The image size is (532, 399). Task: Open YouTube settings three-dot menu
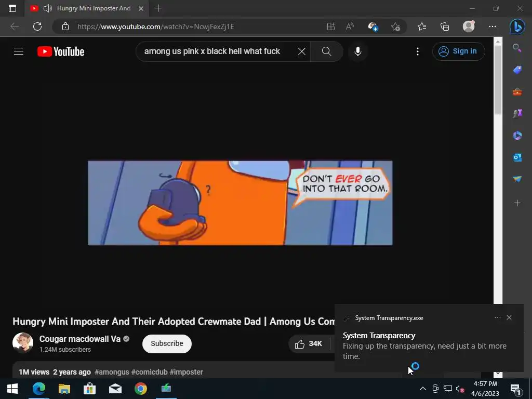[x=418, y=51]
